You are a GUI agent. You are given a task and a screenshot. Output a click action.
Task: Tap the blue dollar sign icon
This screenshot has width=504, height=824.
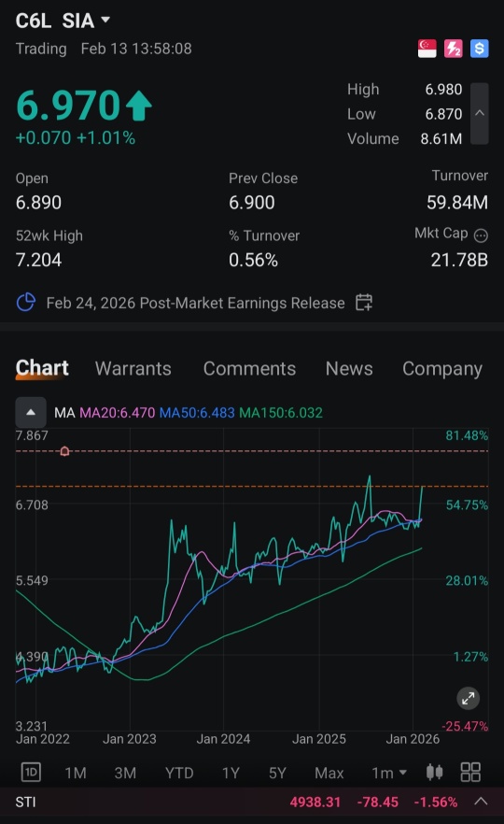pos(479,49)
